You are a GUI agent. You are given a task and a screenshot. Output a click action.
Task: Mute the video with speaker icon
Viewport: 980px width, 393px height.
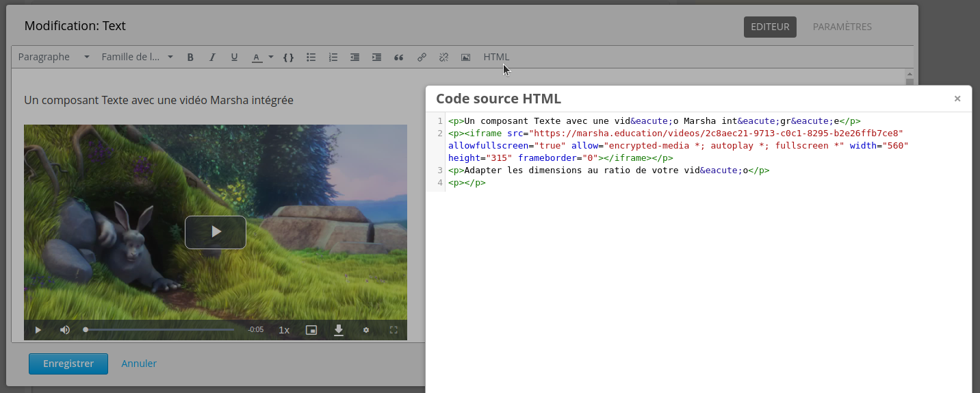[x=64, y=330]
